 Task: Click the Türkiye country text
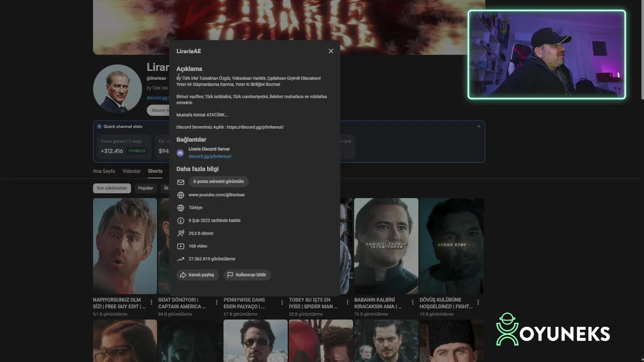point(195,208)
